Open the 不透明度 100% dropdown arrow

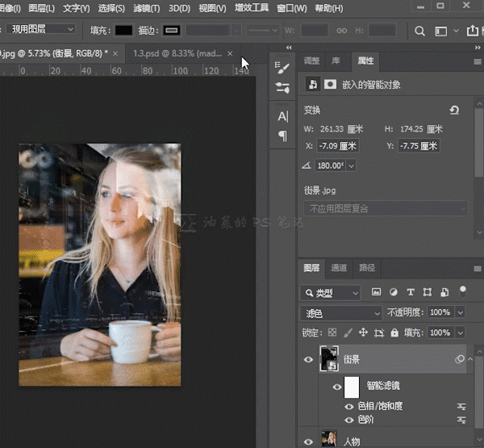click(x=461, y=312)
